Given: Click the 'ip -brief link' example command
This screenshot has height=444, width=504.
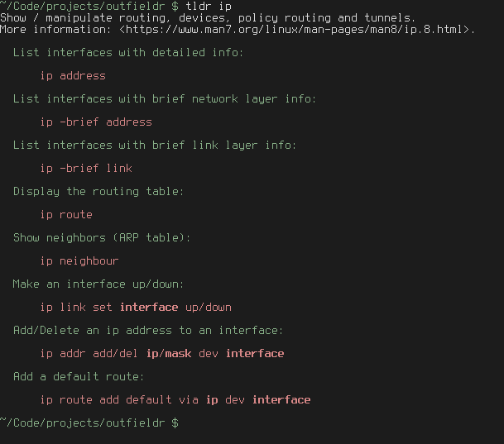Looking at the screenshot, I should pos(86,169).
